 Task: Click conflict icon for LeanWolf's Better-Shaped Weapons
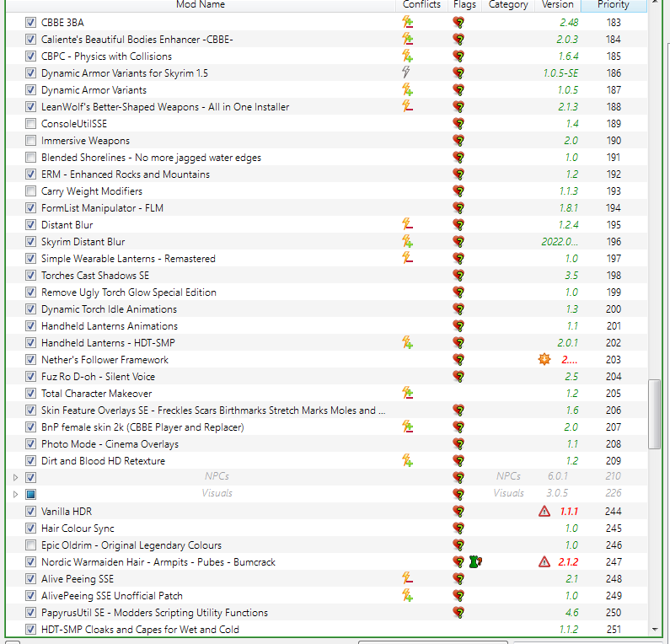click(x=407, y=106)
